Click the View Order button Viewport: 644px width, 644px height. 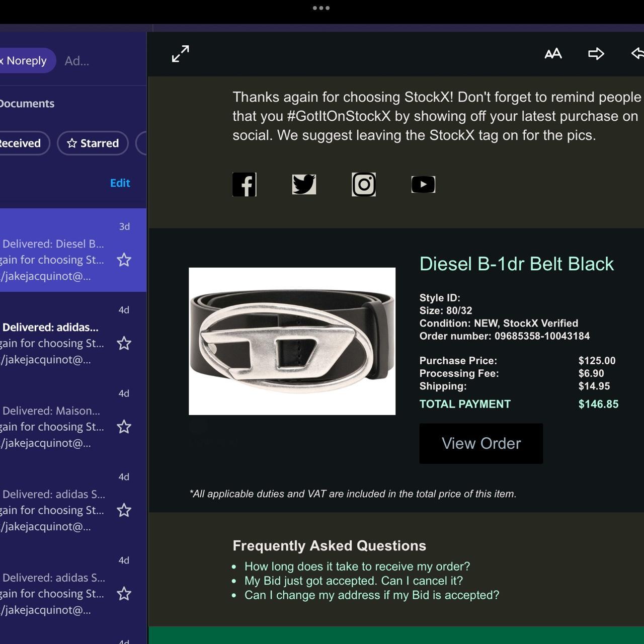tap(481, 443)
